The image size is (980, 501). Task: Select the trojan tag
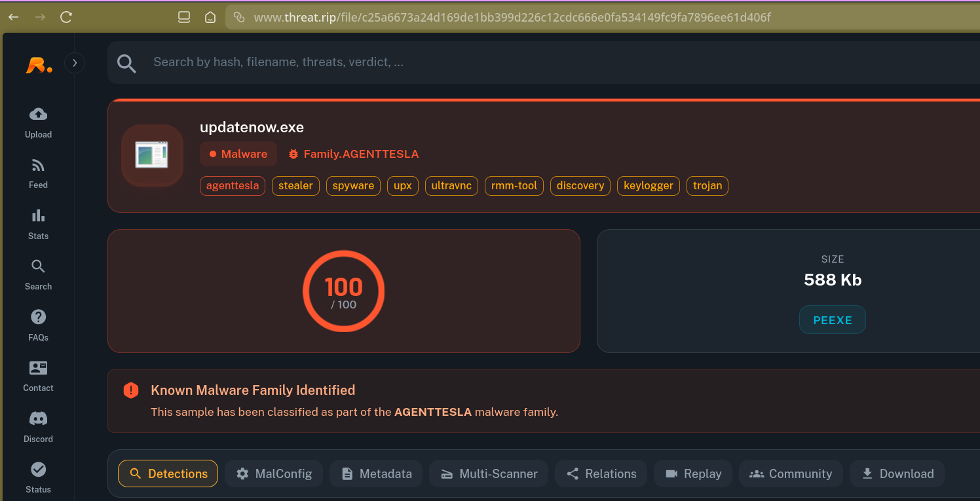(707, 185)
